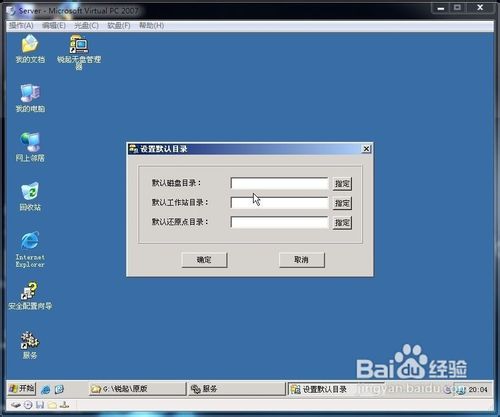This screenshot has height=417, width=500.
Task: Open the 操作(A) menu
Action: pyautogui.click(x=21, y=26)
